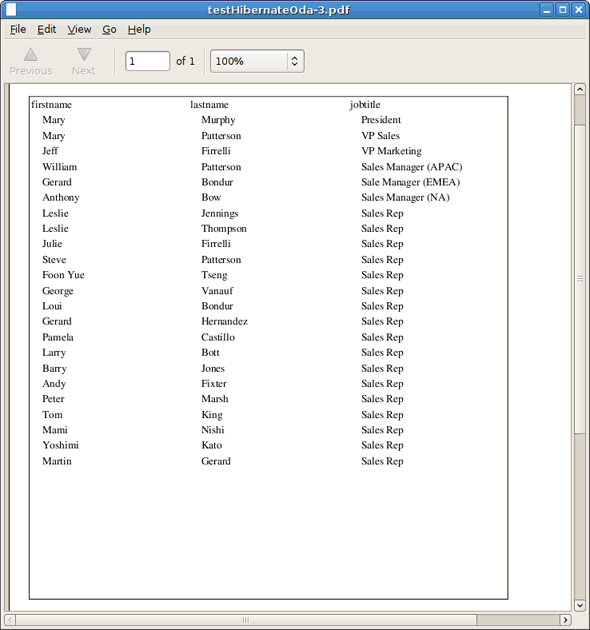Click the first name 'Mami'
Screen dimensions: 590x630
coord(55,430)
